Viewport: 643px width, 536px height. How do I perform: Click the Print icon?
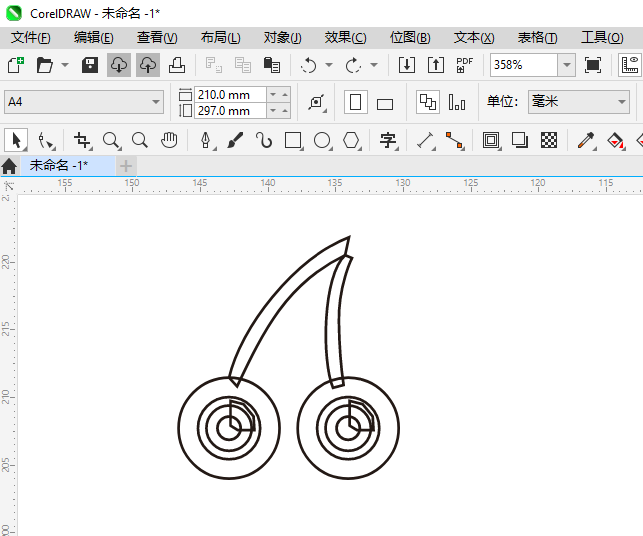coord(177,65)
